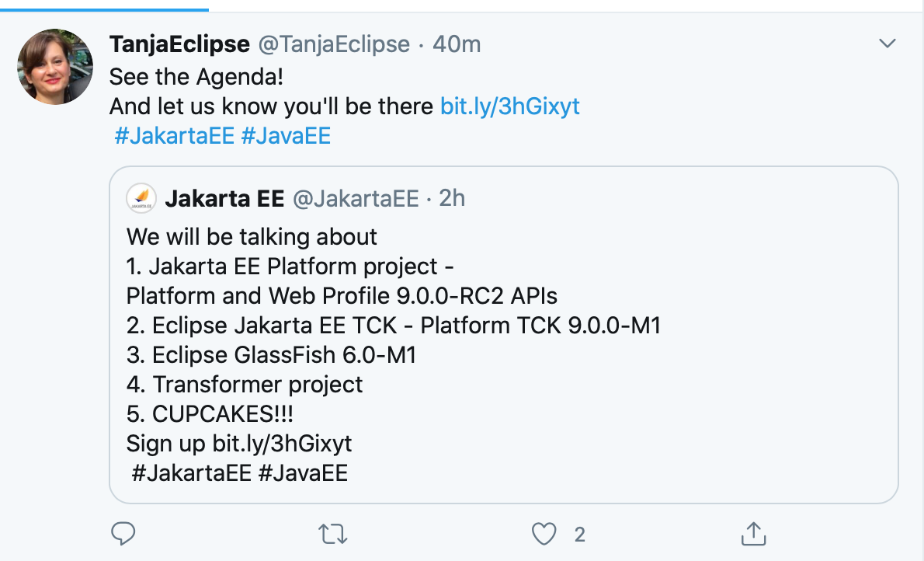Click the Jakarta EE logo avatar
The height and width of the screenshot is (561, 924).
point(141,199)
